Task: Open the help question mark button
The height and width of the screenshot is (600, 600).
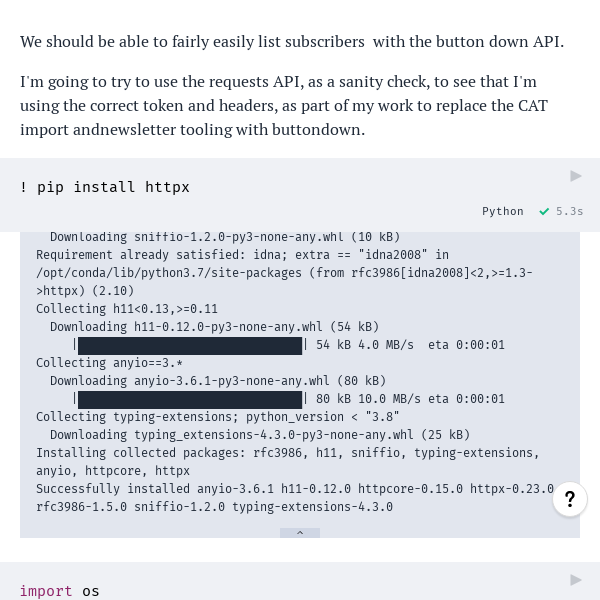Action: pos(570,499)
